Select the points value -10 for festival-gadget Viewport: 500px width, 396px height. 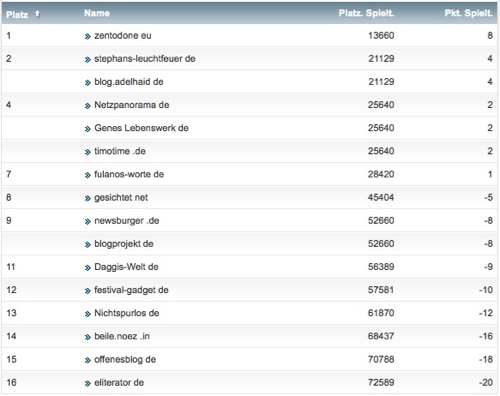coord(486,290)
